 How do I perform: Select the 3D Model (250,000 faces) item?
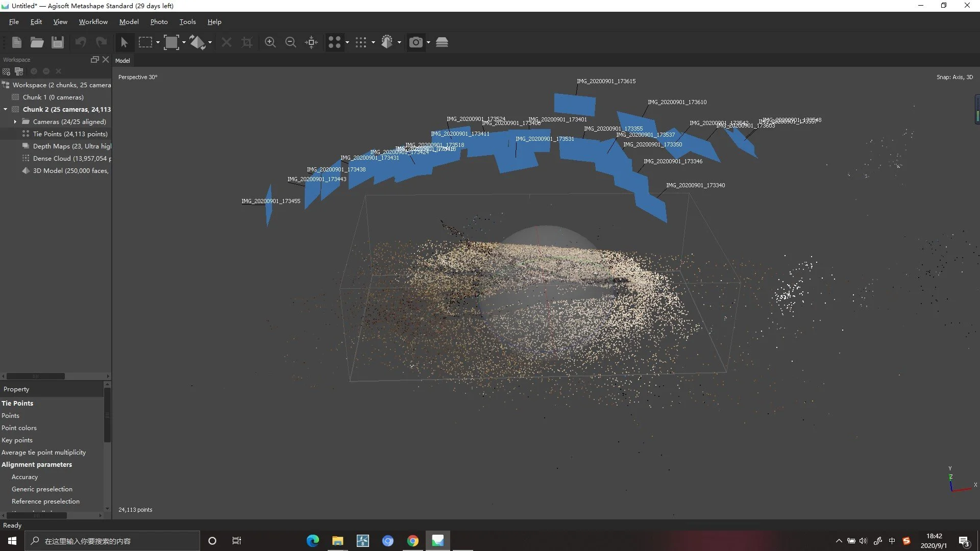[x=70, y=171]
